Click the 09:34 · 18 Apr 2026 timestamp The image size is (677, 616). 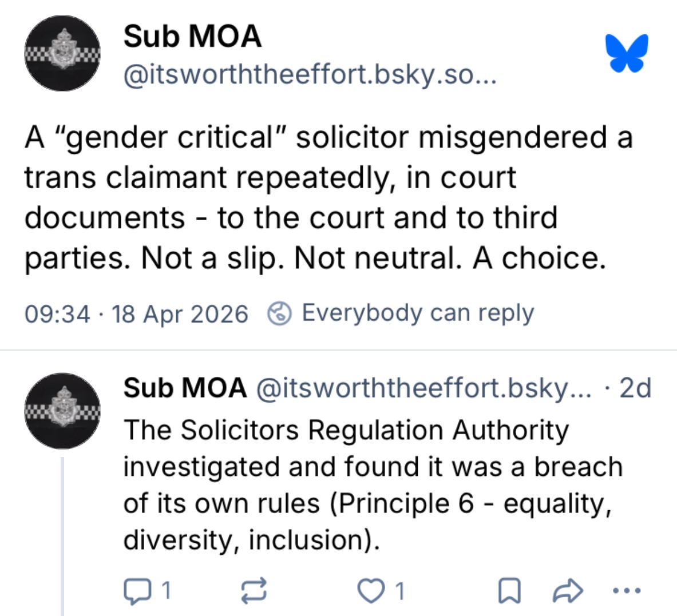[136, 314]
